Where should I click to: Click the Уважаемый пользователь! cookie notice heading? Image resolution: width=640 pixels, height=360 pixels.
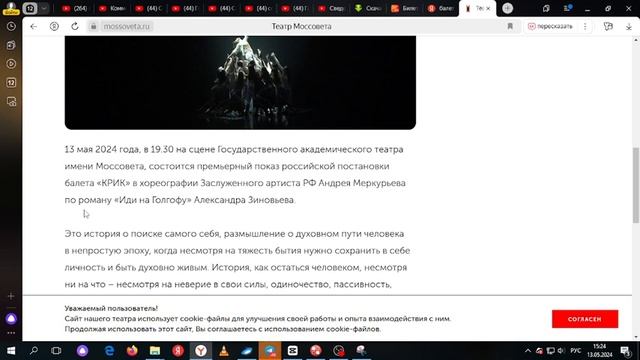(111, 308)
